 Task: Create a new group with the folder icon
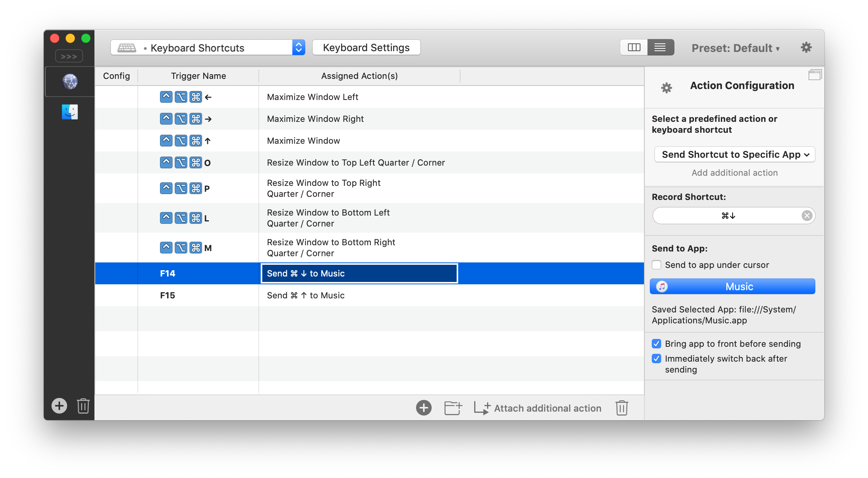[x=453, y=408]
